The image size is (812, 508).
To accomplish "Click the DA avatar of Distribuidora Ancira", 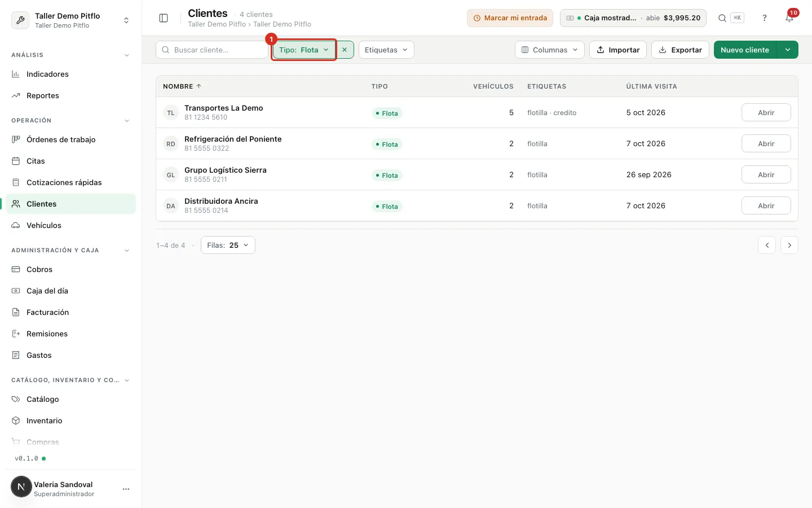I will tap(171, 206).
